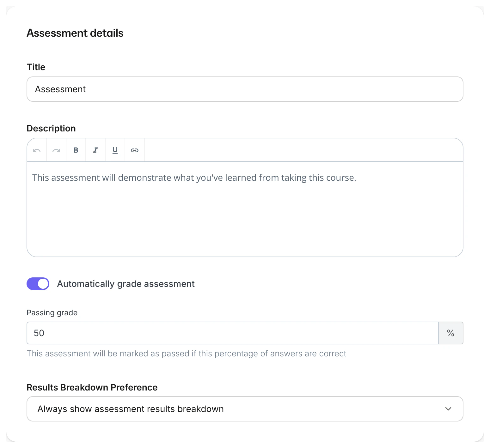The image size is (490, 448).
Task: Disable the Automatically grade assessment toggle
Action: pos(38,284)
